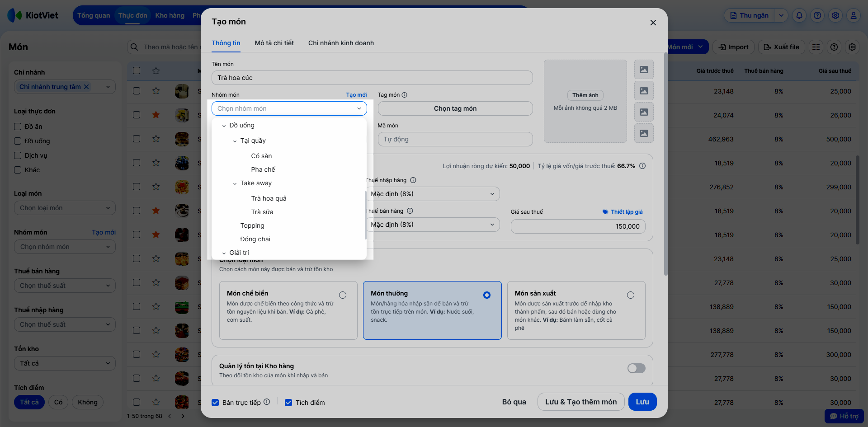Image resolution: width=868 pixels, height=427 pixels.
Task: Open the page help icon beside Xuất file
Action: tap(834, 47)
